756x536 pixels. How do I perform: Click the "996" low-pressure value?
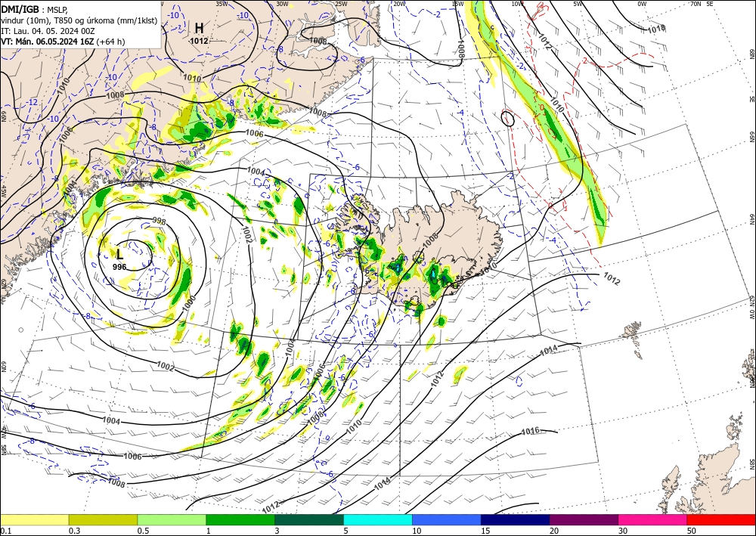point(119,267)
